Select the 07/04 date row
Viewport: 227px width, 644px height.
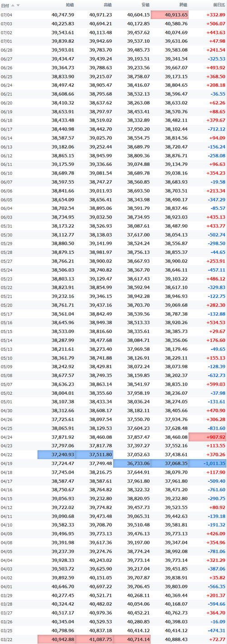click(x=113, y=15)
